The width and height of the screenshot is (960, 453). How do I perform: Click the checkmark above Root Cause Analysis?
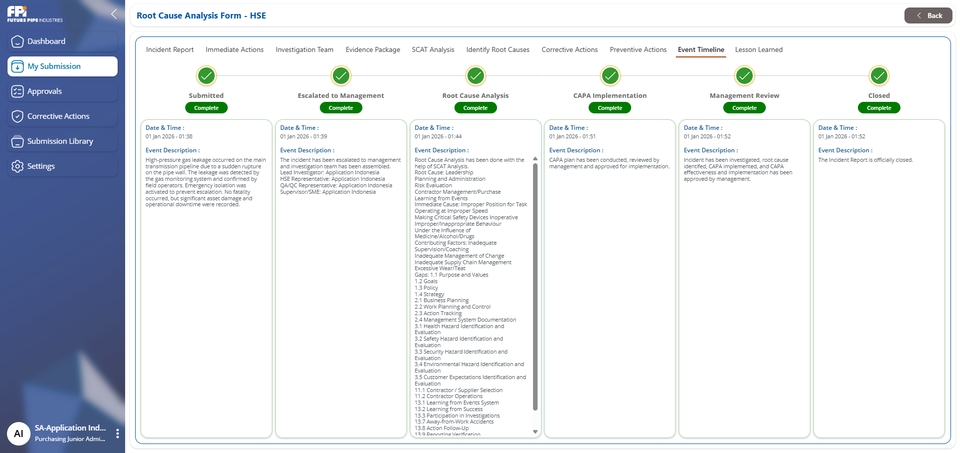pyautogui.click(x=476, y=76)
